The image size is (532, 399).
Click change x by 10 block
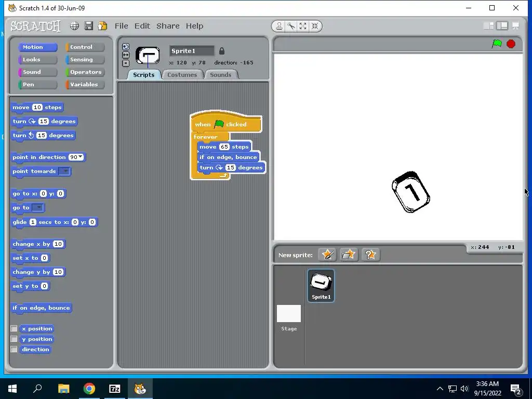38,244
